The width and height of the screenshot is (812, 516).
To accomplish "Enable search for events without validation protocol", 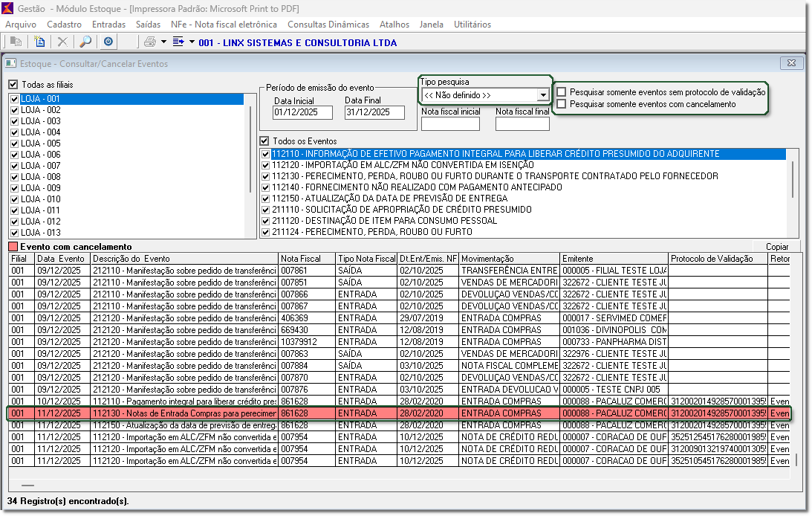I will pos(562,92).
